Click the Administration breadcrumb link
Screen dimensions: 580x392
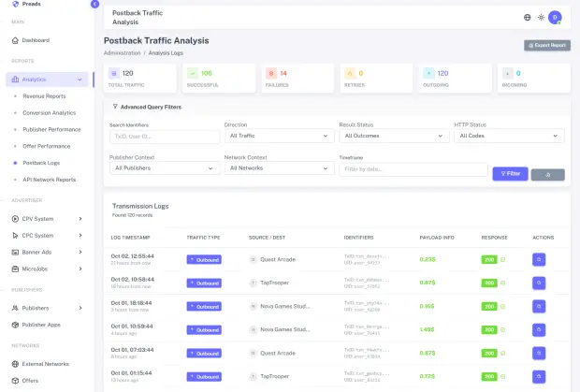pos(122,53)
